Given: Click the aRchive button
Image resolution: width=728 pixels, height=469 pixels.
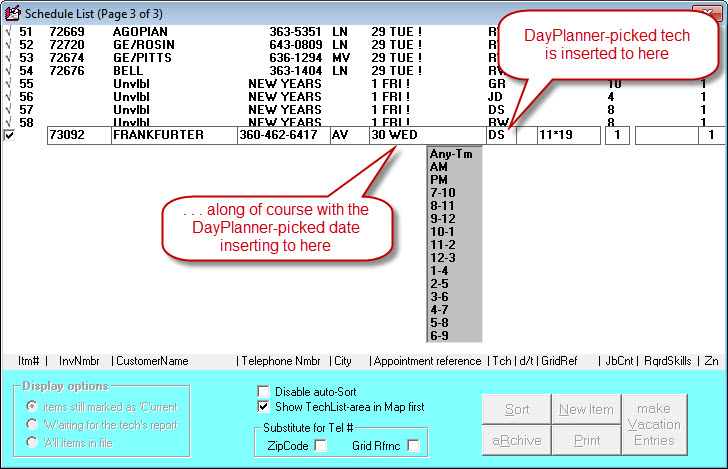Looking at the screenshot, I should 517,440.
